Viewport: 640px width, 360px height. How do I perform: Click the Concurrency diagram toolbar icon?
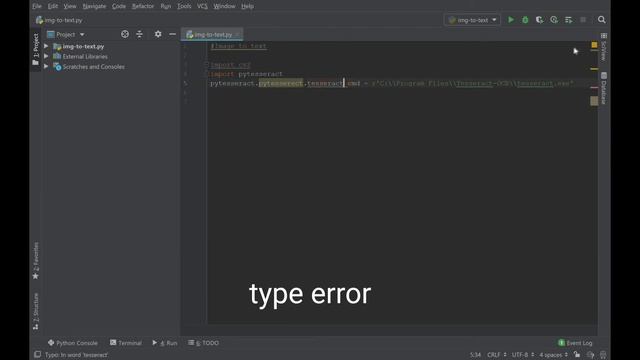pyautogui.click(x=569, y=20)
